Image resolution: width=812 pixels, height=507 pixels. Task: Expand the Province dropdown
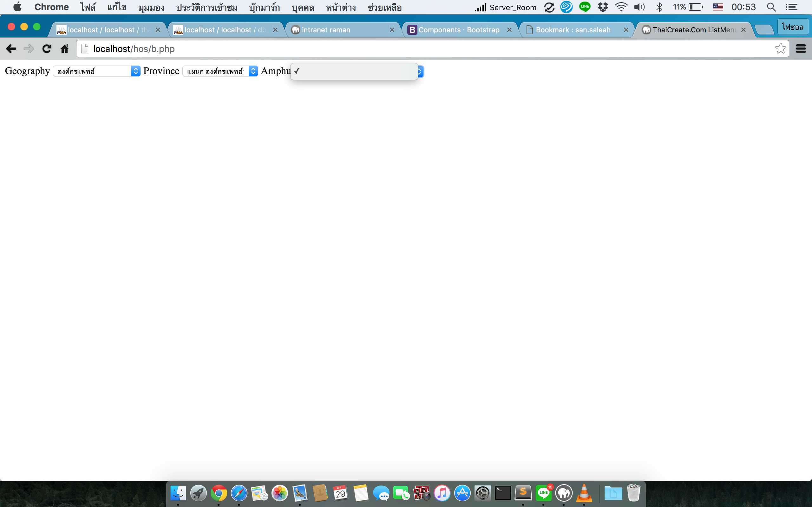click(220, 71)
